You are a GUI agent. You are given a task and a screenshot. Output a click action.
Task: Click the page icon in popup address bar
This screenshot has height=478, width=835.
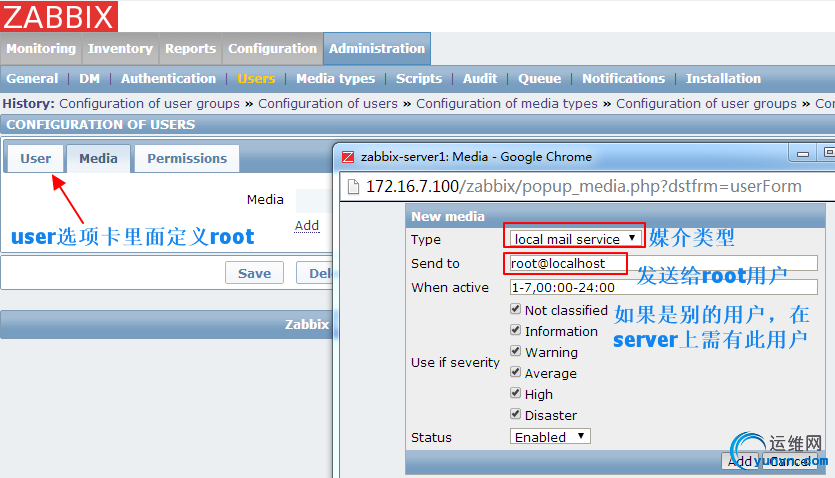(x=353, y=187)
